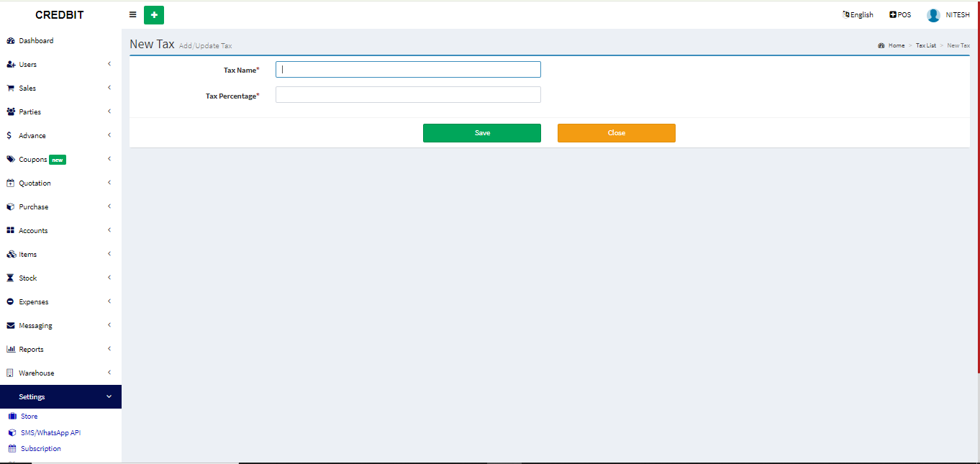Viewport: 980px width, 464px height.
Task: Click the NITESH user avatar
Action: coord(933,15)
